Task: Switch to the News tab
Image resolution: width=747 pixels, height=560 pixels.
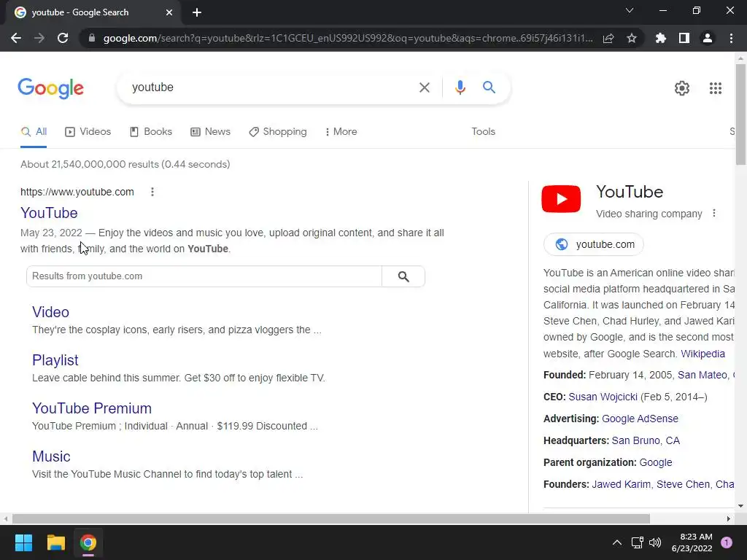Action: [211, 132]
